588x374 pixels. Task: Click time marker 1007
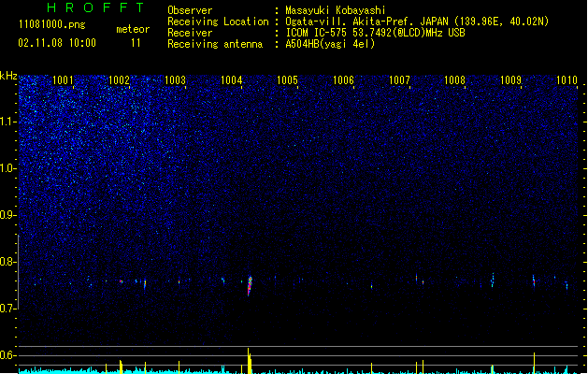399,80
